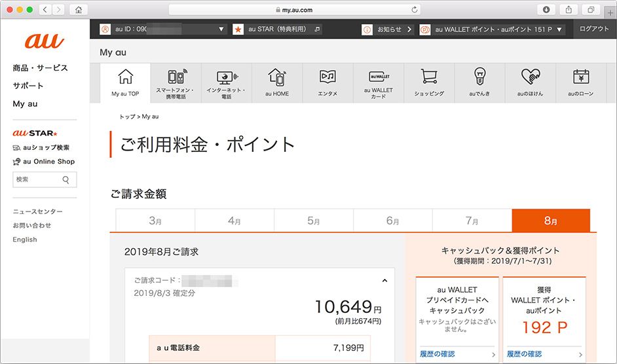Click the ログアウト button
The image size is (617, 364).
click(594, 29)
